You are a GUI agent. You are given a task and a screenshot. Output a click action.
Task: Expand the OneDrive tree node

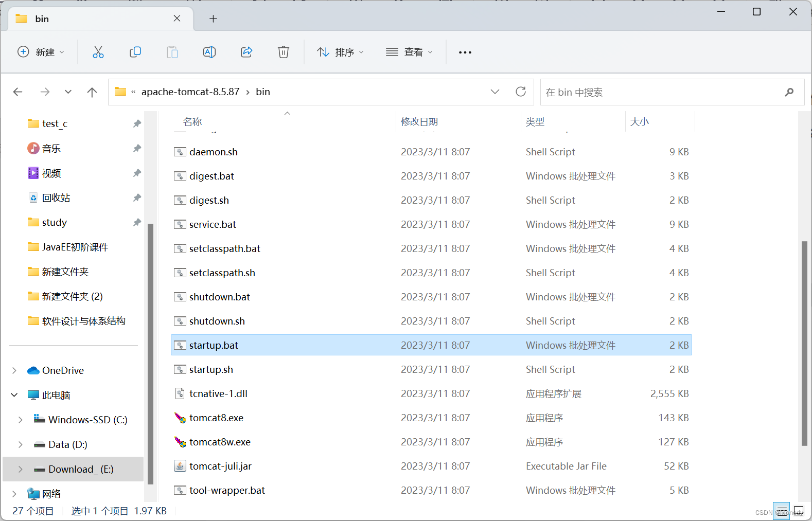click(14, 370)
